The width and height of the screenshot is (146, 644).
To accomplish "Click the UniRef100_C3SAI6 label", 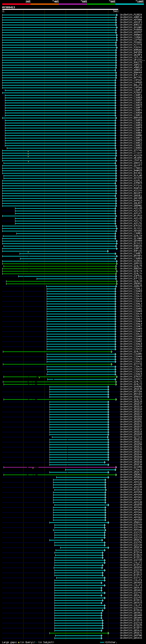I will (x=131, y=372).
